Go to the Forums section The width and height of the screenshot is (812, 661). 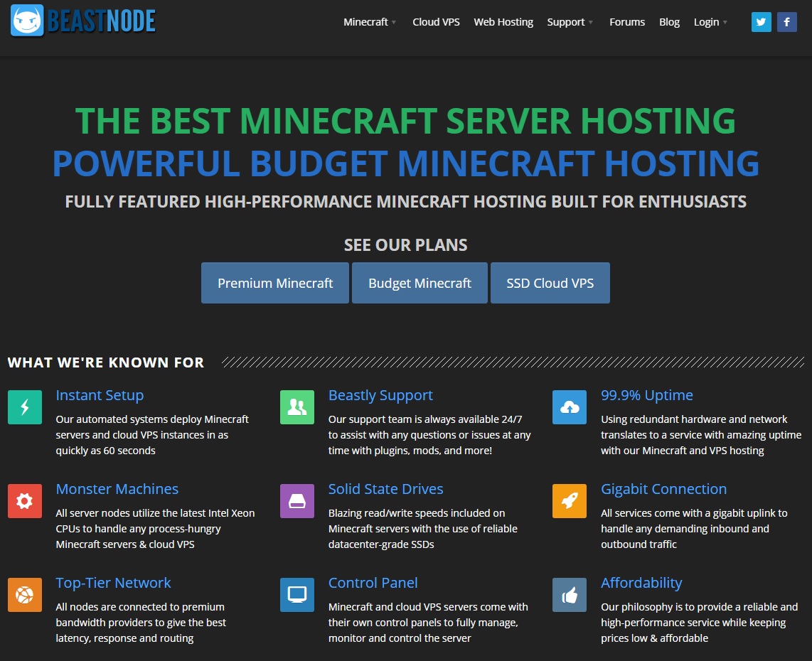point(626,22)
